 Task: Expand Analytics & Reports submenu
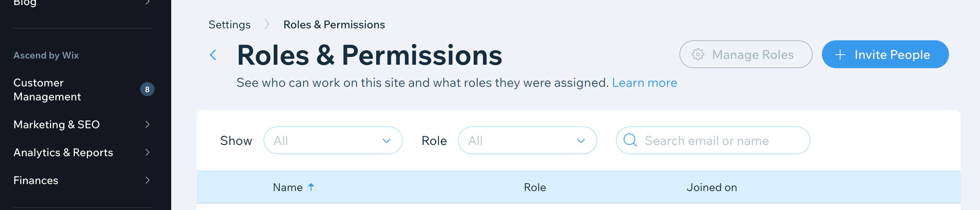(147, 152)
